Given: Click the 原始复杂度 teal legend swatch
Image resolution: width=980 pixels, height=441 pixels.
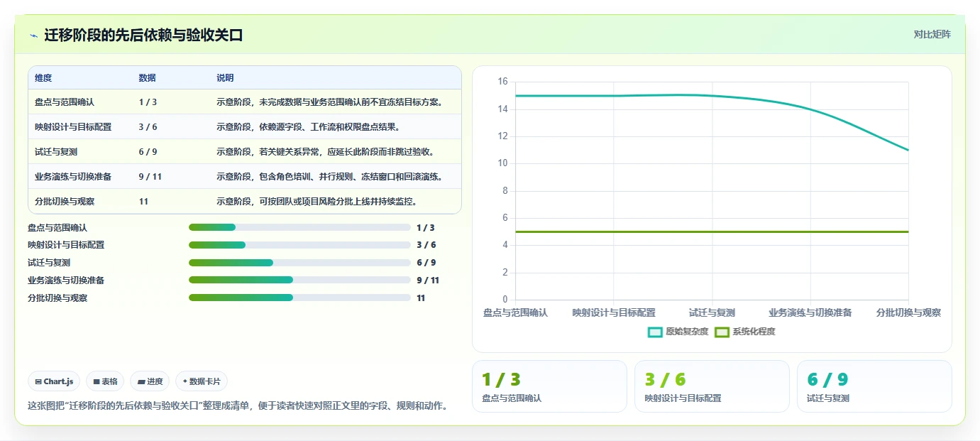Looking at the screenshot, I should tap(655, 332).
